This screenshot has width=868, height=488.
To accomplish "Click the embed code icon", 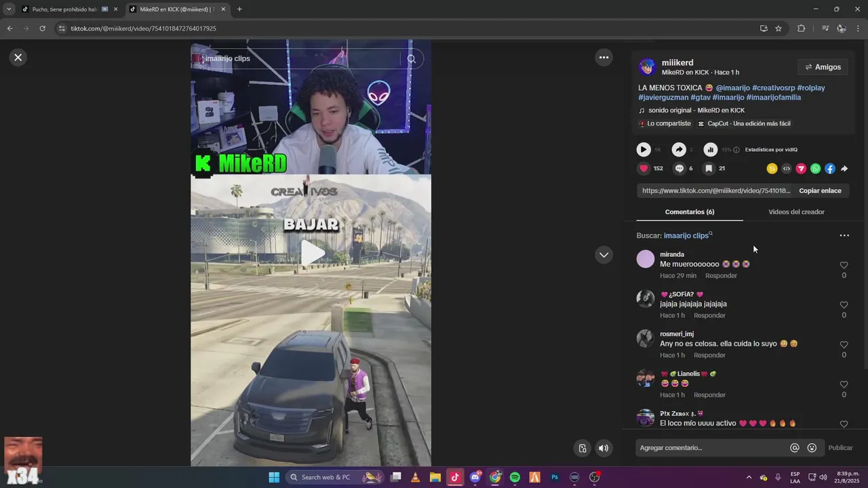I will point(787,169).
